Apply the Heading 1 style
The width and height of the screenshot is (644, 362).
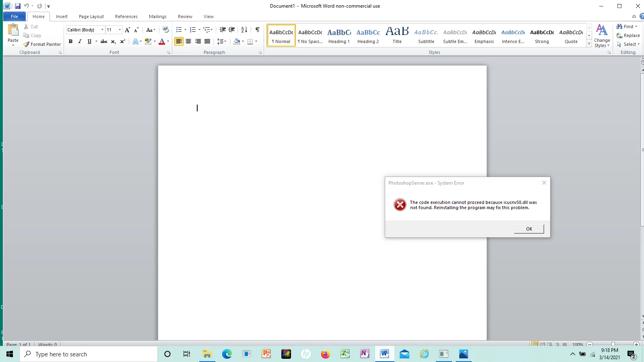[x=339, y=35]
